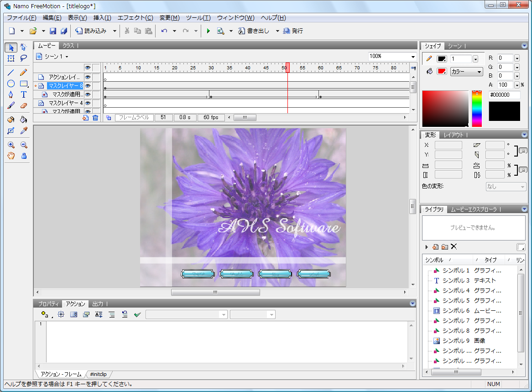This screenshot has width=532, height=392.
Task: Click the undo arrow icon
Action: click(164, 31)
